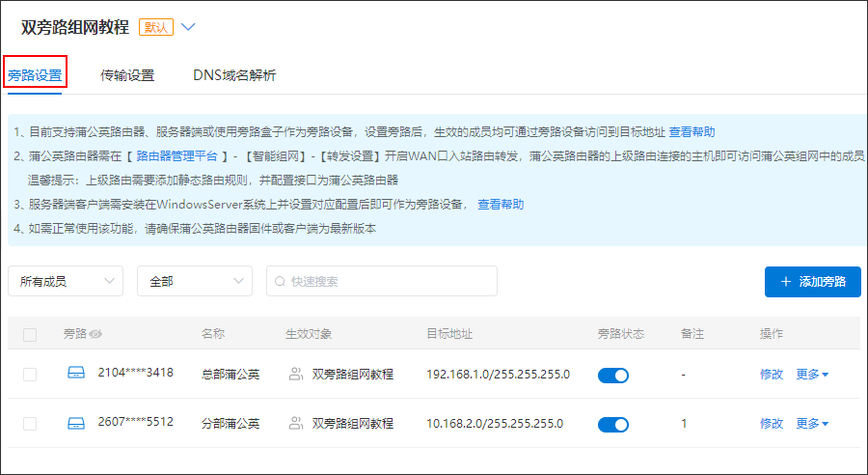868x475 pixels.
Task: Open the 传输设置 tab
Action: point(127,75)
